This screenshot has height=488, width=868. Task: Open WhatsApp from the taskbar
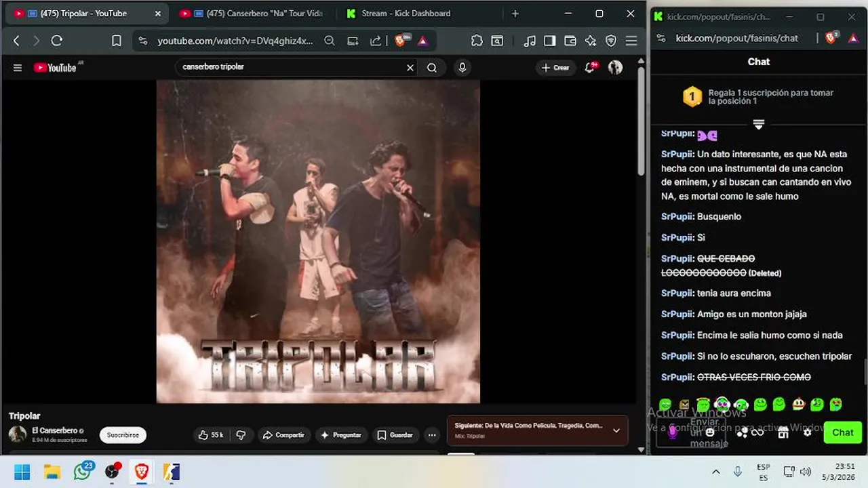click(x=83, y=472)
